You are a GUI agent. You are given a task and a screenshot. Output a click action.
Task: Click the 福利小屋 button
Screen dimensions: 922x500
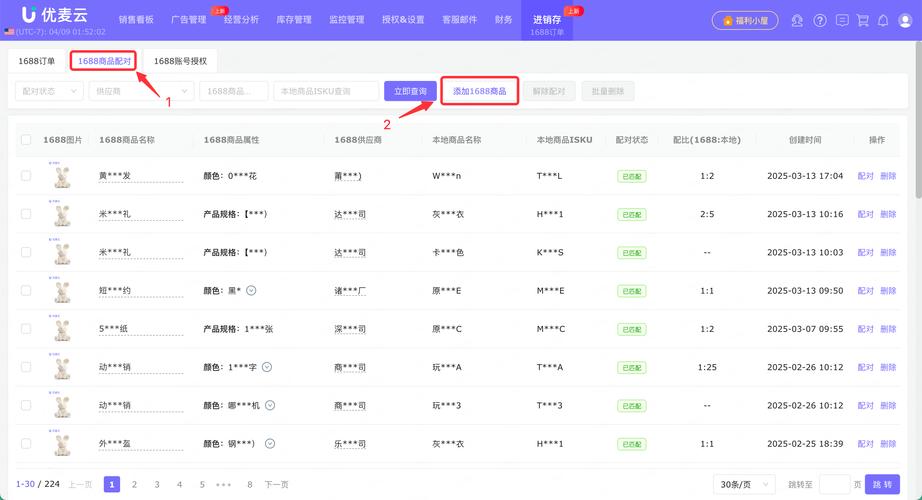[x=745, y=21]
